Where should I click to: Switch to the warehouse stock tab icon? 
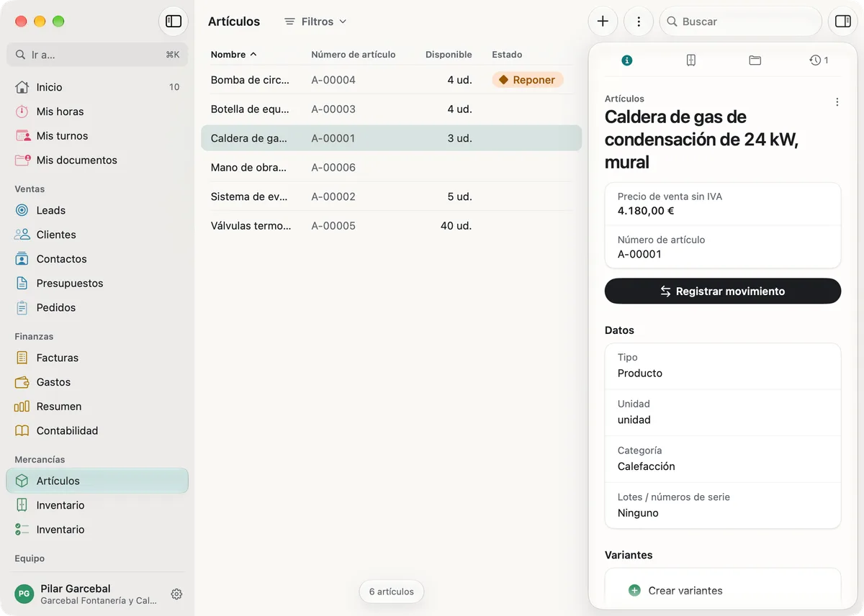691,60
